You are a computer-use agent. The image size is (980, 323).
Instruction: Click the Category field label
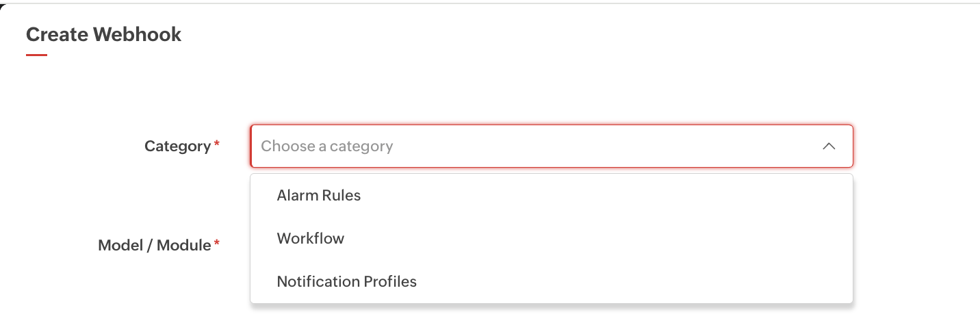coord(177,146)
